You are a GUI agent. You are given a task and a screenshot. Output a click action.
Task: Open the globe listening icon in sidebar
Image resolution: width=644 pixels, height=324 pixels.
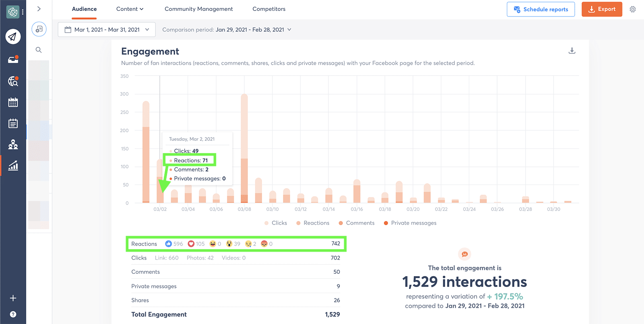click(x=13, y=81)
